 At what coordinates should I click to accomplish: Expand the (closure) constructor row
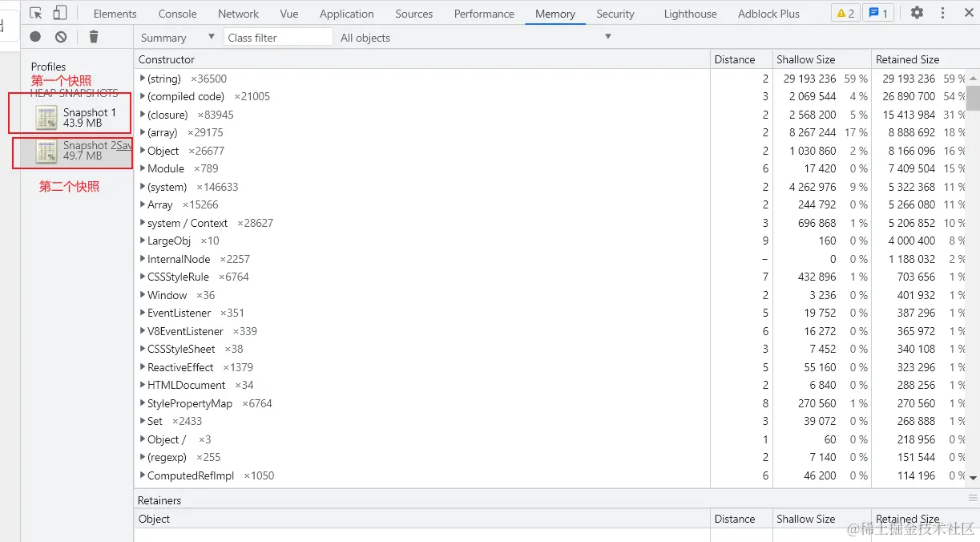143,115
